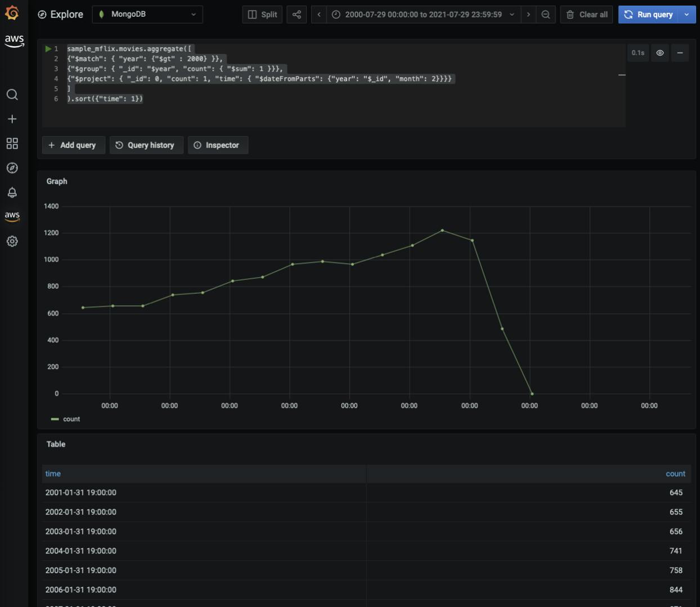Toggle query visibility with eye icon
The height and width of the screenshot is (607, 700).
[x=660, y=53]
